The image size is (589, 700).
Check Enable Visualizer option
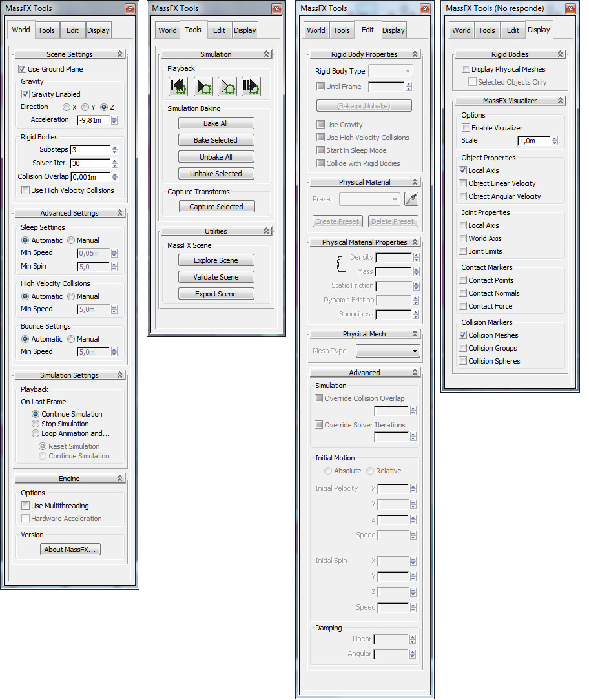click(466, 128)
